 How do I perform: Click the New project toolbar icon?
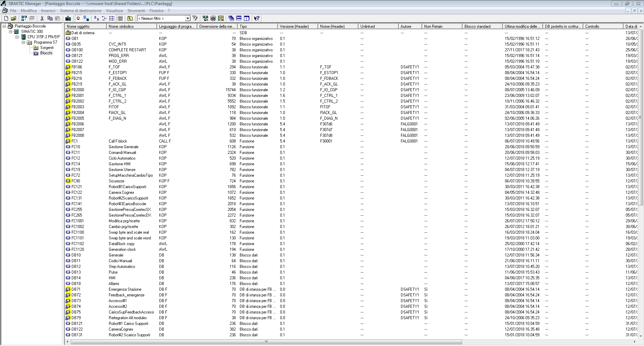pyautogui.click(x=6, y=18)
